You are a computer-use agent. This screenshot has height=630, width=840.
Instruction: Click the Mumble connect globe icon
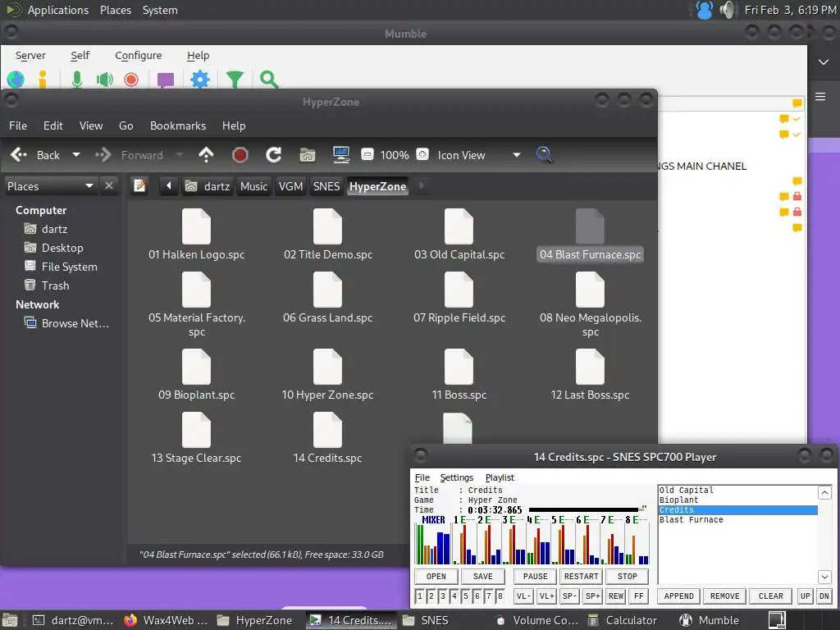pos(16,80)
